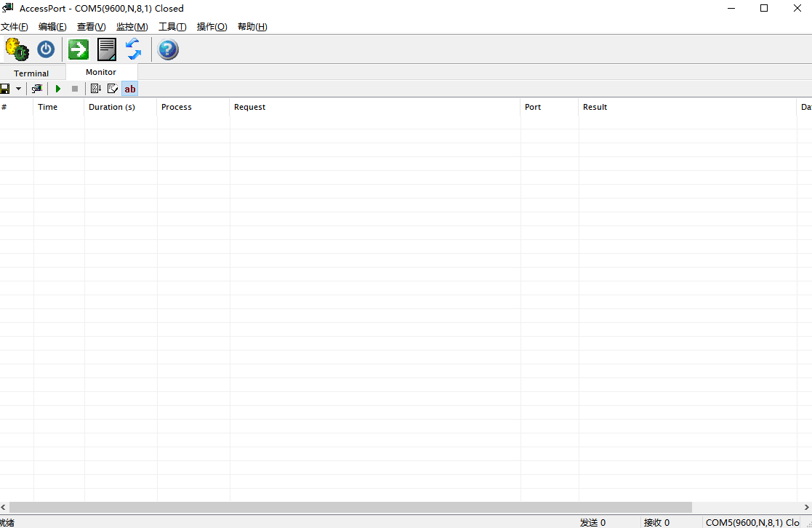Screen dimensions: 812x528
Task: Open the gears configuration settings icon
Action: pyautogui.click(x=17, y=49)
